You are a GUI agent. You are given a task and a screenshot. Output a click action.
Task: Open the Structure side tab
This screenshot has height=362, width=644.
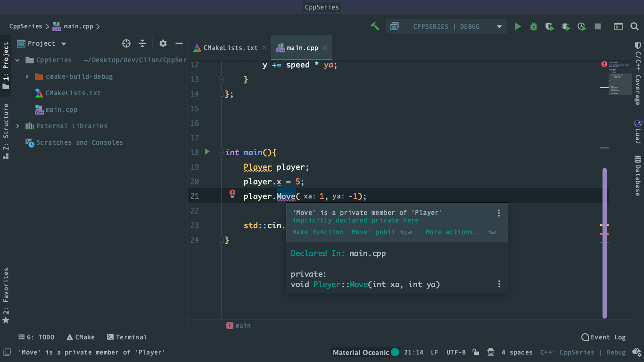(6, 131)
